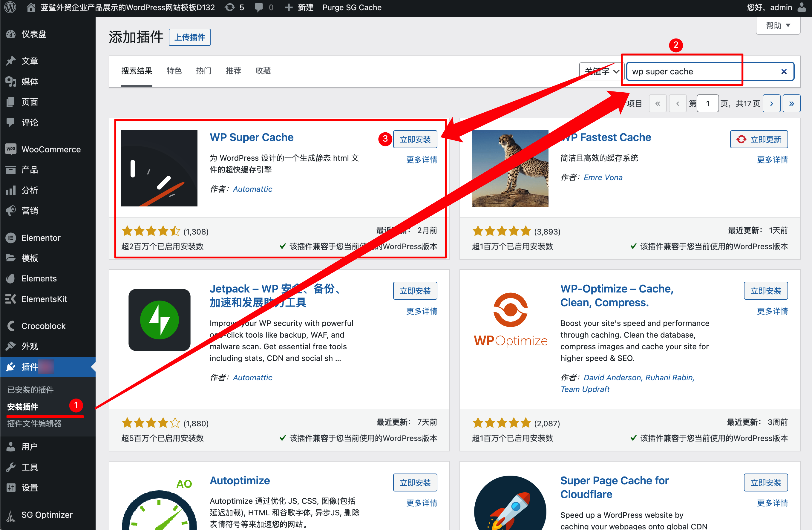Jump to last results page arrow

[x=791, y=103]
